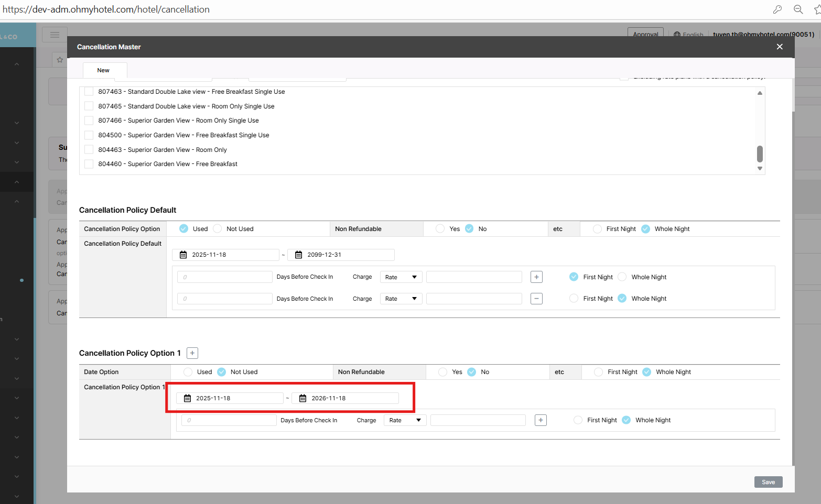The width and height of the screenshot is (821, 504).
Task: Click the rate plan list scrollbar thumb
Action: coord(760,154)
